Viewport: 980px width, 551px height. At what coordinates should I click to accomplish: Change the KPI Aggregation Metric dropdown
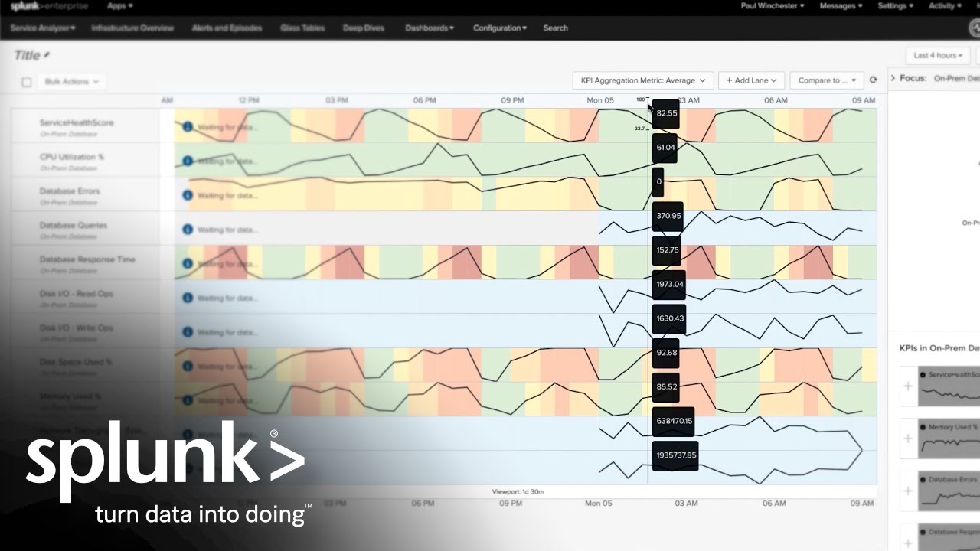[x=643, y=80]
